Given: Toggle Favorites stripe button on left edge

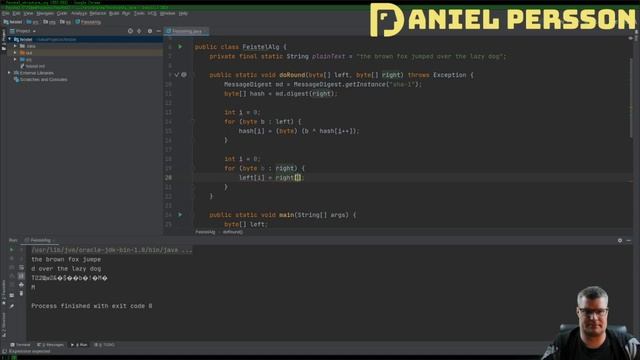Looking at the screenshot, I should pos(3,292).
